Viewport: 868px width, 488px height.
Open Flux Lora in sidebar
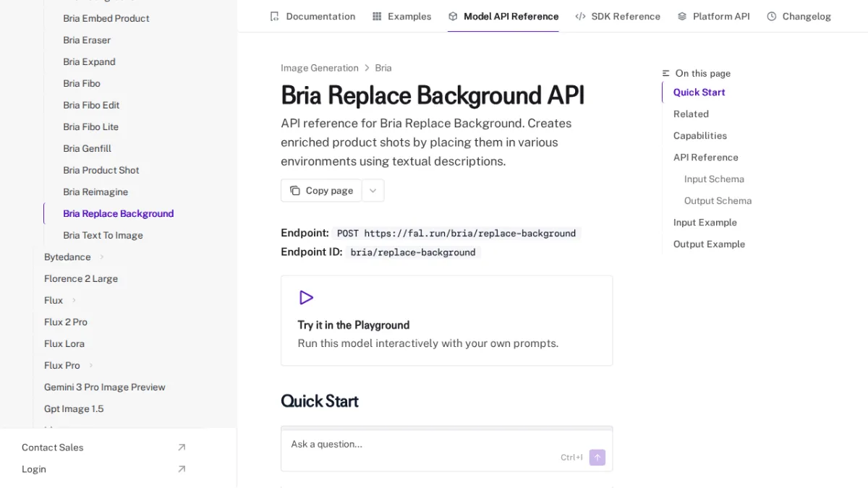[64, 343]
